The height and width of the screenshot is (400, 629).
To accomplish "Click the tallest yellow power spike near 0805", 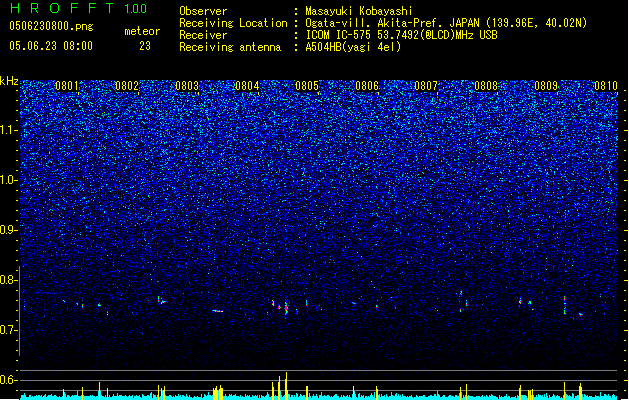I will pyautogui.click(x=286, y=386).
